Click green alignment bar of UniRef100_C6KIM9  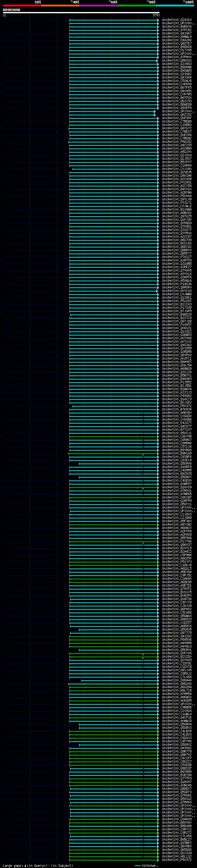[x=114, y=437]
